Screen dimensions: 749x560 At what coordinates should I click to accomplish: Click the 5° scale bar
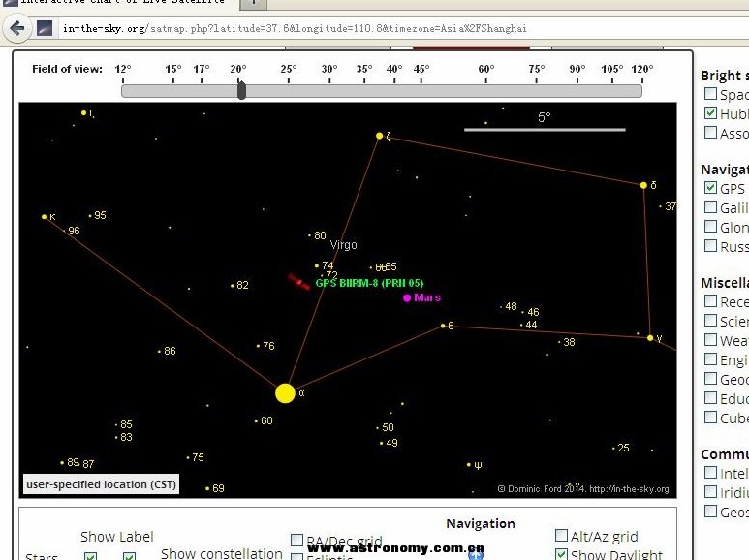click(545, 129)
